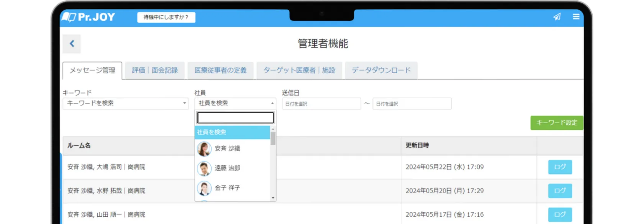Open 医療従事者の定義 tab
Viewport: 644px width, 224px height.
point(220,70)
